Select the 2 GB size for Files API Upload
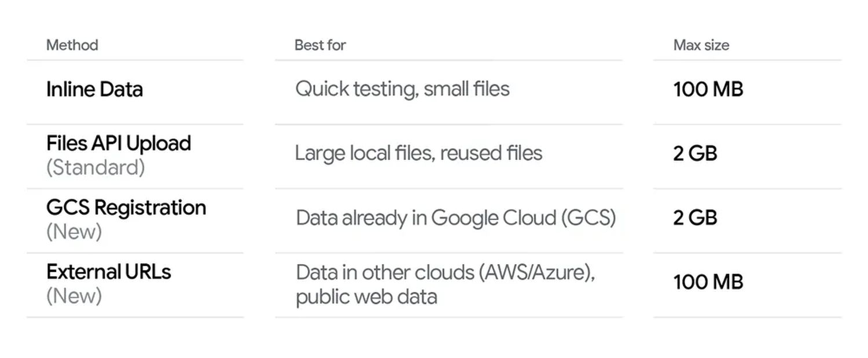The image size is (868, 358). [x=695, y=154]
